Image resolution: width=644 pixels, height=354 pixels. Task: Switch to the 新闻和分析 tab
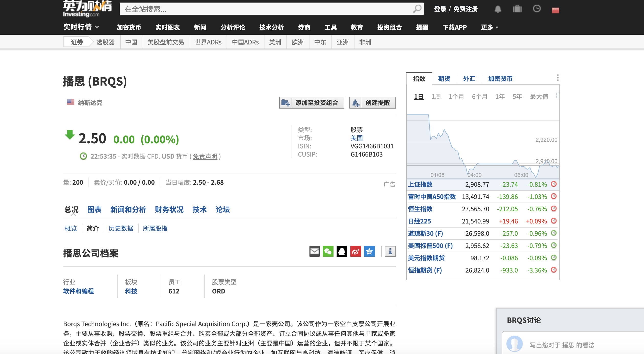(x=128, y=210)
